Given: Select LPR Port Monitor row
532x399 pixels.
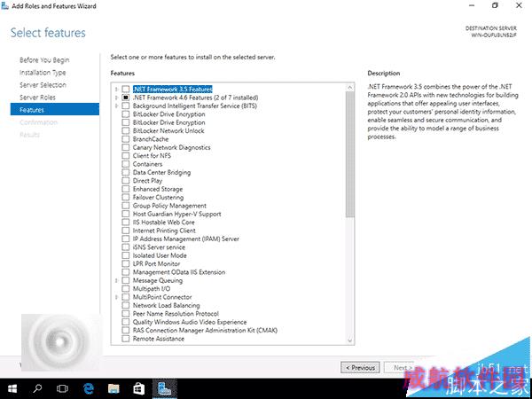Looking at the screenshot, I should [156, 264].
